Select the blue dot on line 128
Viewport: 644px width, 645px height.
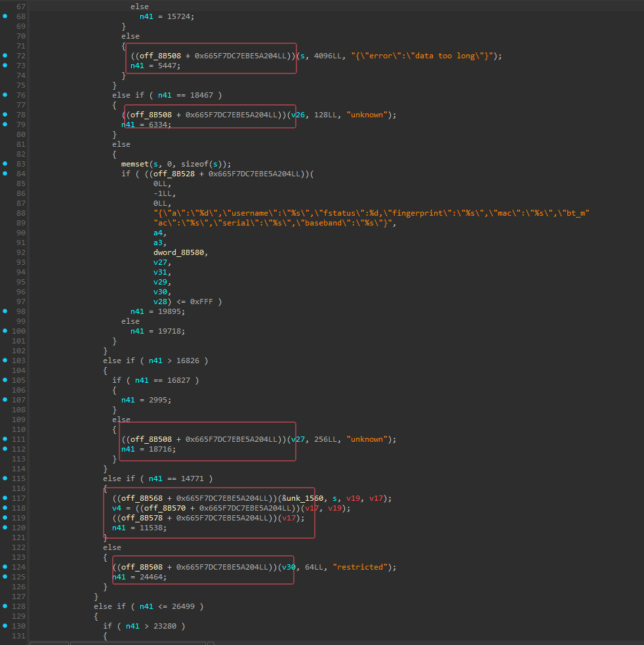pyautogui.click(x=5, y=606)
